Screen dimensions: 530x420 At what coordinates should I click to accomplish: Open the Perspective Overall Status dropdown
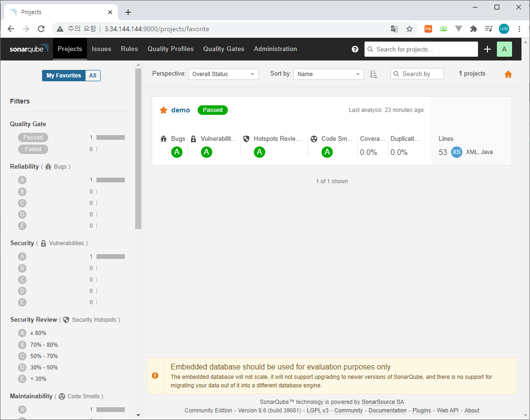click(223, 74)
